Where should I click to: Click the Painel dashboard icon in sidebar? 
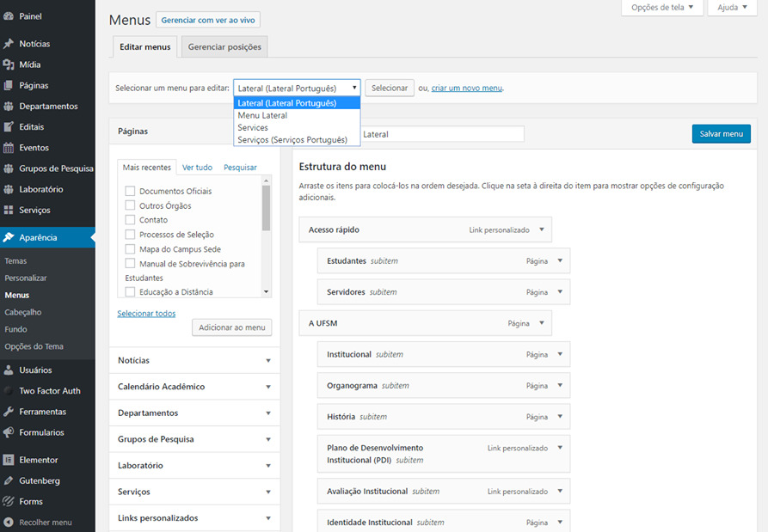click(x=9, y=16)
